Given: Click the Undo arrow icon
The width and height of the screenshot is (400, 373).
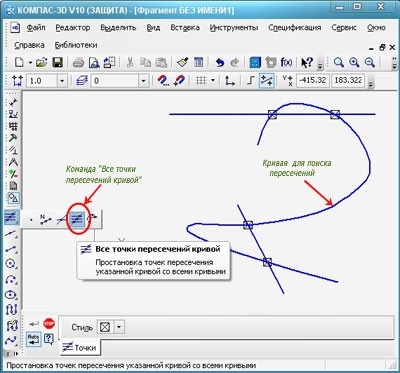Looking at the screenshot, I should tap(220, 62).
